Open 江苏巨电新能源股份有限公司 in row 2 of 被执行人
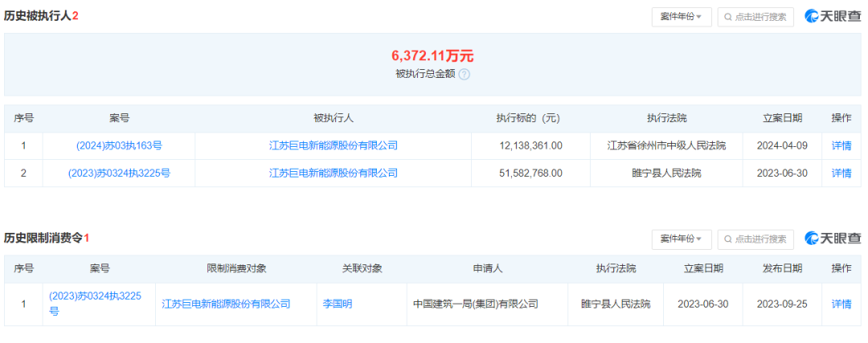Image resolution: width=868 pixels, height=343 pixels. coord(334,174)
